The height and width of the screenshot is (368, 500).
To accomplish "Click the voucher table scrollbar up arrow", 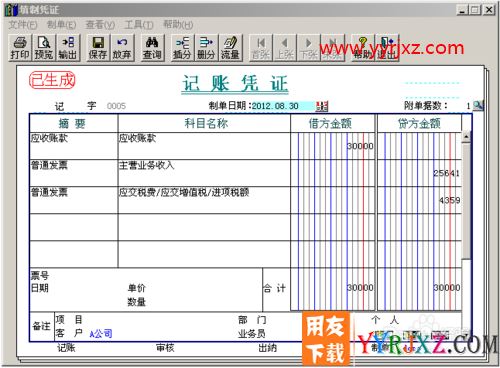I will pyautogui.click(x=466, y=137).
